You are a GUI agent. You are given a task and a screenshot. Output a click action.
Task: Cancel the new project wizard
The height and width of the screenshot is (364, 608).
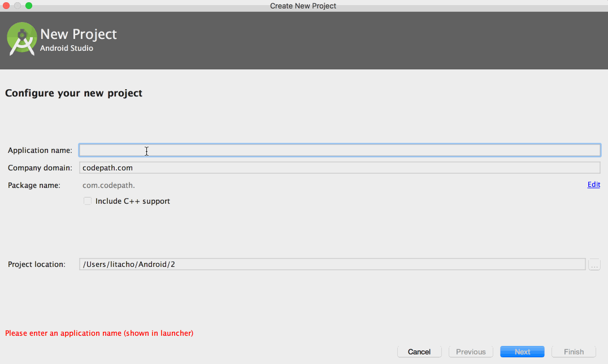coord(419,352)
